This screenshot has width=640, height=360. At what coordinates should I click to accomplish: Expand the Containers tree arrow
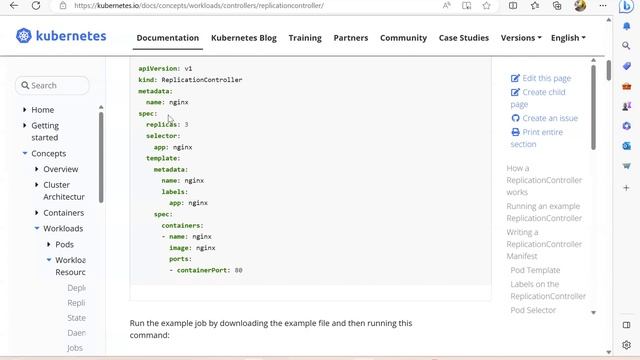click(37, 213)
